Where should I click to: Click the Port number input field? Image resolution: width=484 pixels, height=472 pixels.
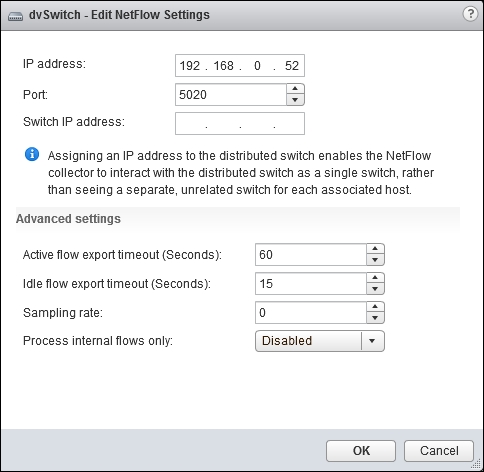(231, 95)
